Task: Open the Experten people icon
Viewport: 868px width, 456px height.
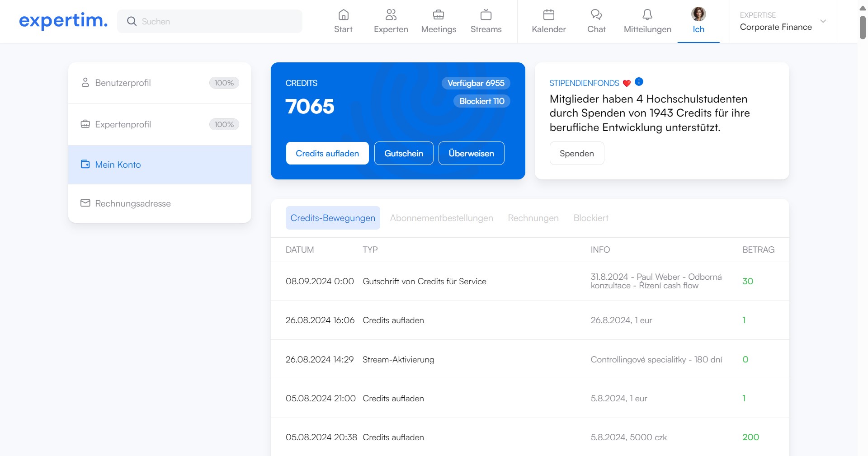Action: [x=391, y=15]
